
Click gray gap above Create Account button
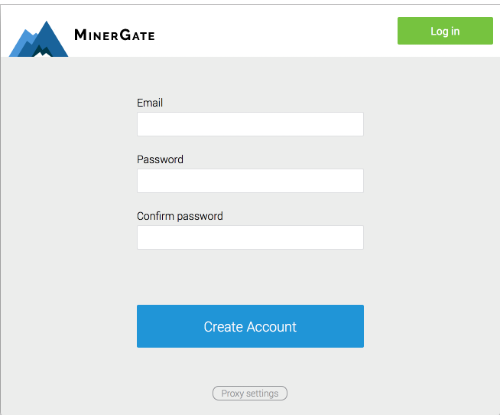pyautogui.click(x=250, y=277)
